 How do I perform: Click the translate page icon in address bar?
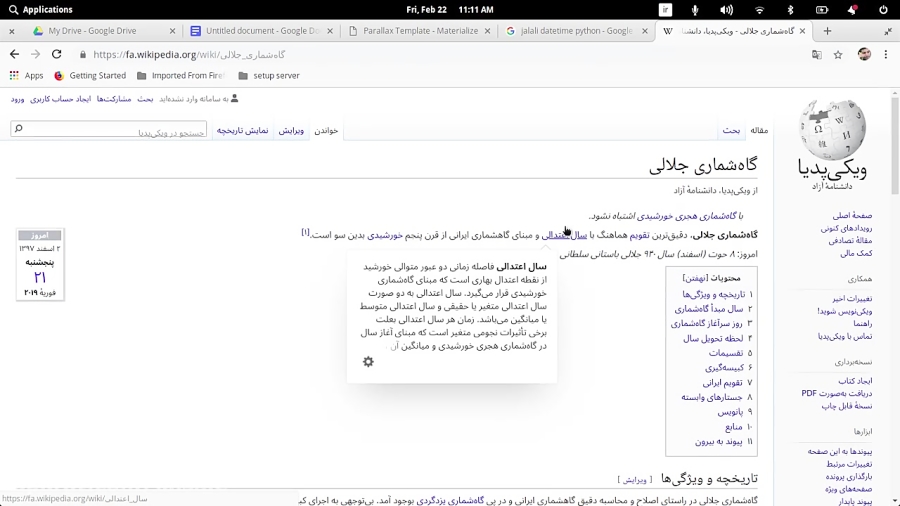point(816,55)
